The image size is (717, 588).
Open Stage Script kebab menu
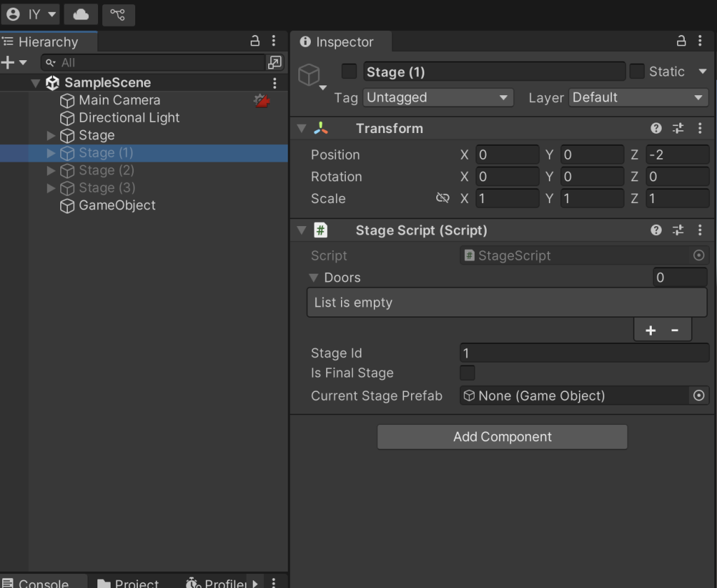(x=700, y=230)
